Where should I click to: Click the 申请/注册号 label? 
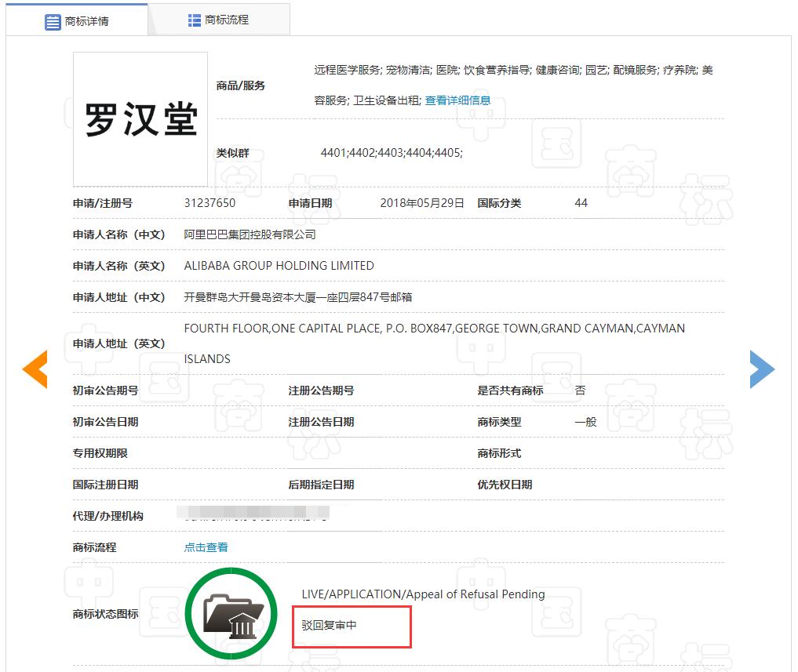coord(102,203)
